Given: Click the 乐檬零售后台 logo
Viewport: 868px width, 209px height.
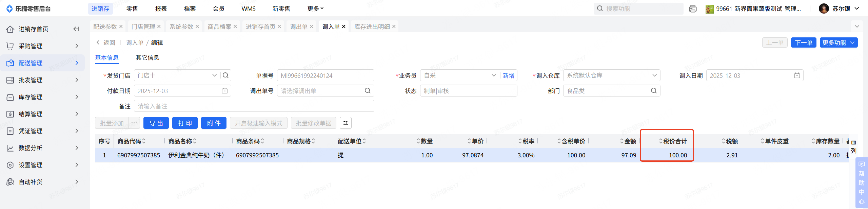Looking at the screenshot, I should pyautogui.click(x=29, y=9).
